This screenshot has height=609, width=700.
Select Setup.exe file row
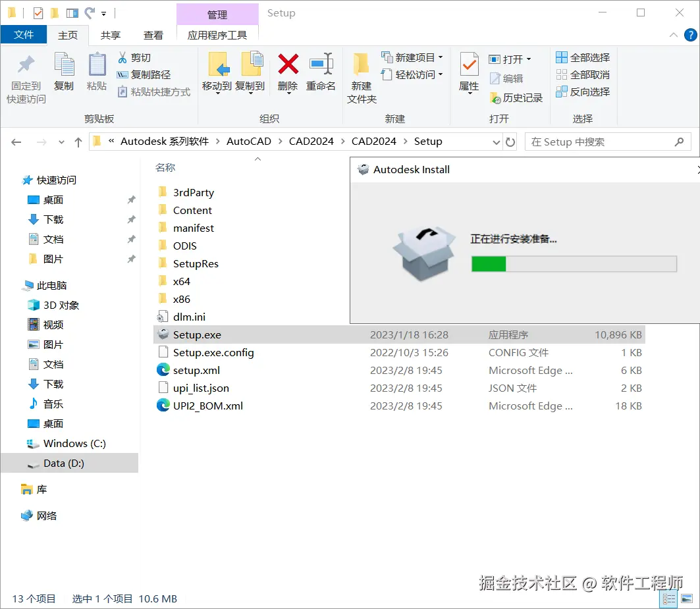pos(399,335)
